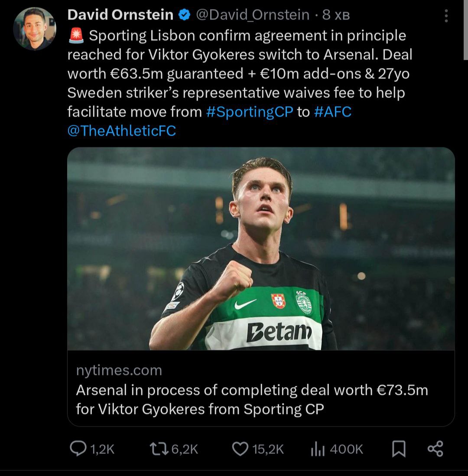Open the three-dot more options menu
Viewport: 468px width, 476px height.
[x=446, y=16]
